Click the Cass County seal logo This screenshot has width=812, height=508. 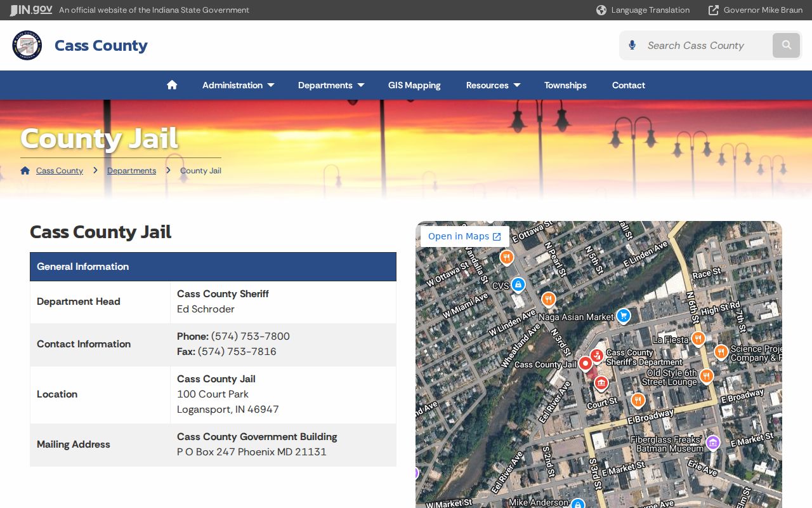(27, 45)
